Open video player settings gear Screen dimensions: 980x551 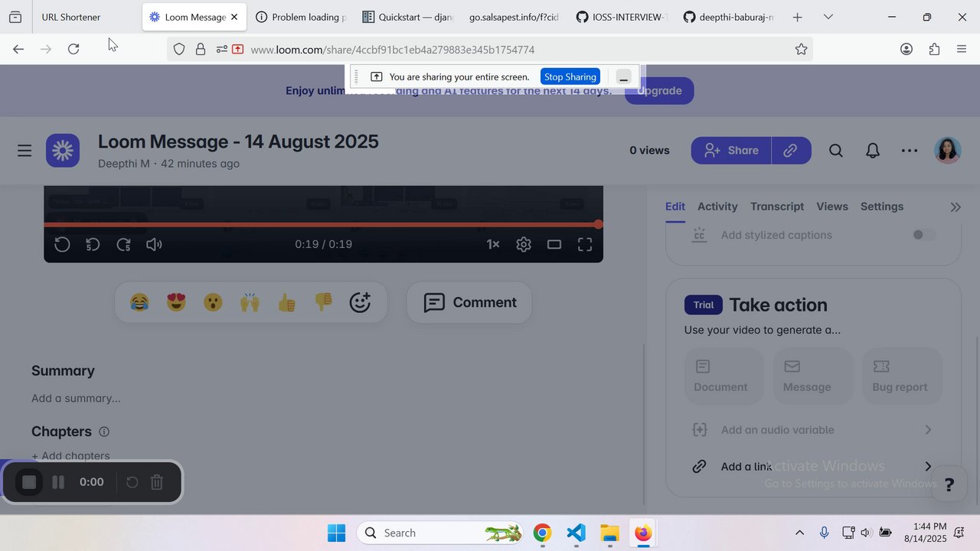[x=524, y=245]
